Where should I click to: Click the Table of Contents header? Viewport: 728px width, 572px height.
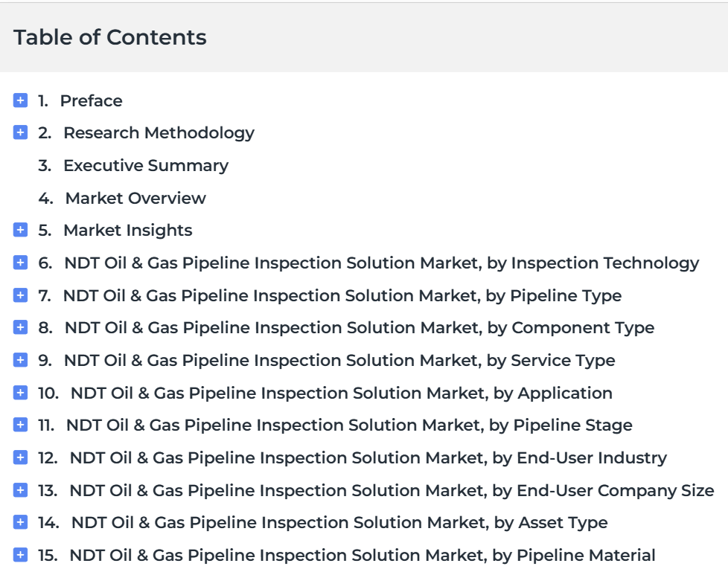point(110,37)
